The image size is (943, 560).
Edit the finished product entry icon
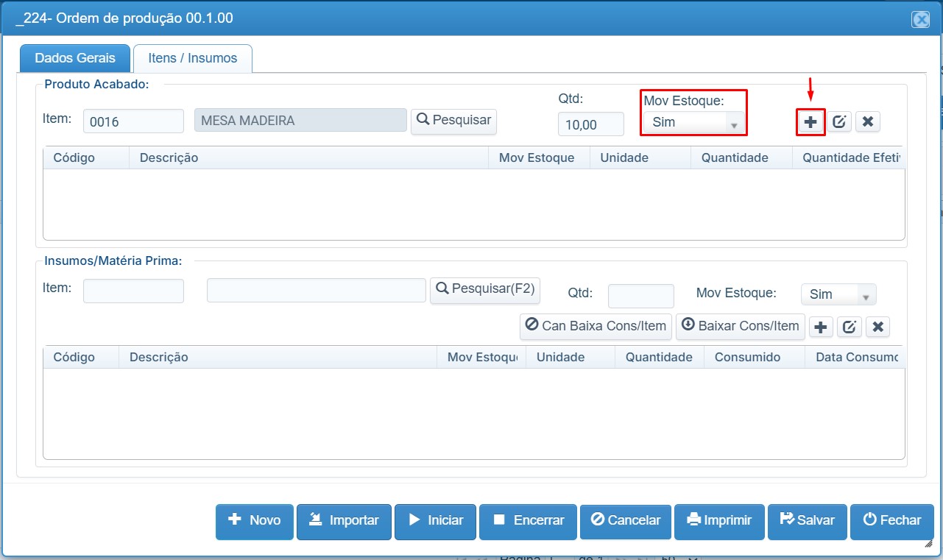(x=839, y=122)
